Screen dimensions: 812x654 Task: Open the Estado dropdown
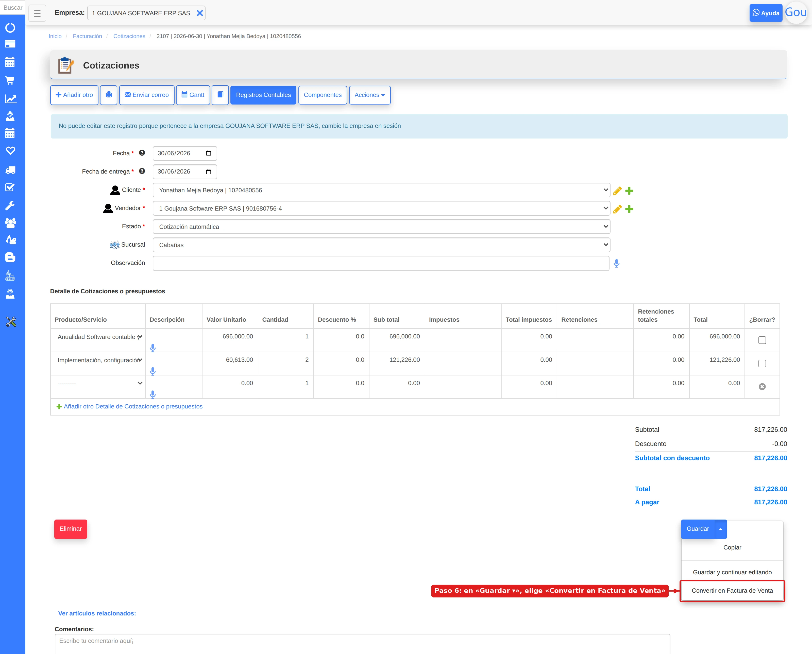pos(381,227)
